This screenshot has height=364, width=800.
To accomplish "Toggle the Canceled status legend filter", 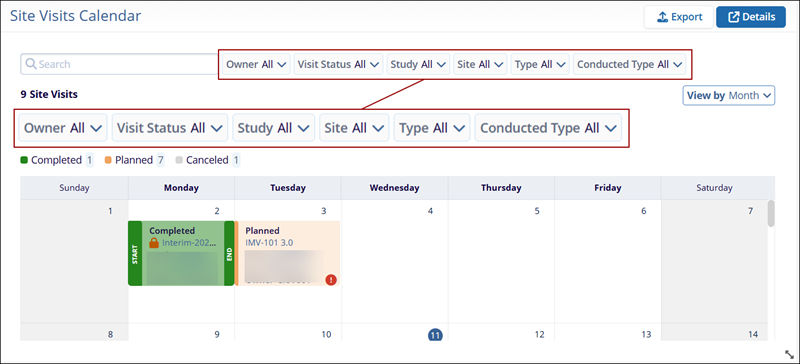I will [x=207, y=160].
